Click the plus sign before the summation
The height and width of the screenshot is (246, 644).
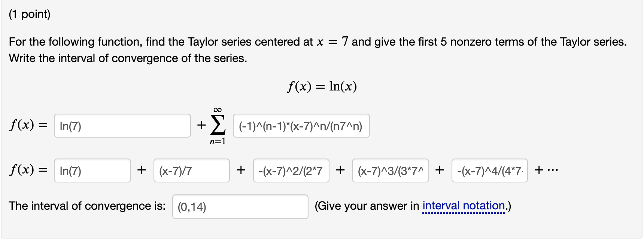(x=201, y=126)
